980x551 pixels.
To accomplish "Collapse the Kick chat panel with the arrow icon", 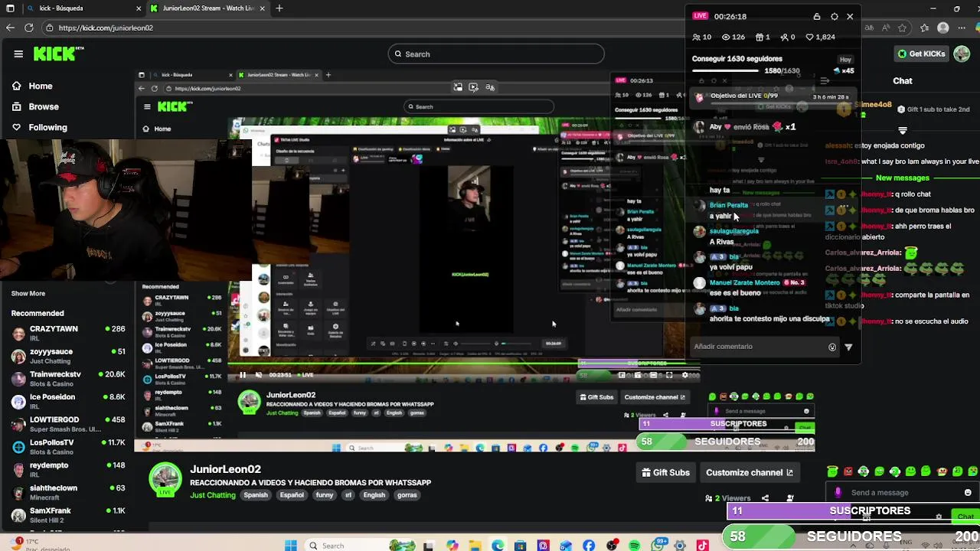I will [825, 80].
